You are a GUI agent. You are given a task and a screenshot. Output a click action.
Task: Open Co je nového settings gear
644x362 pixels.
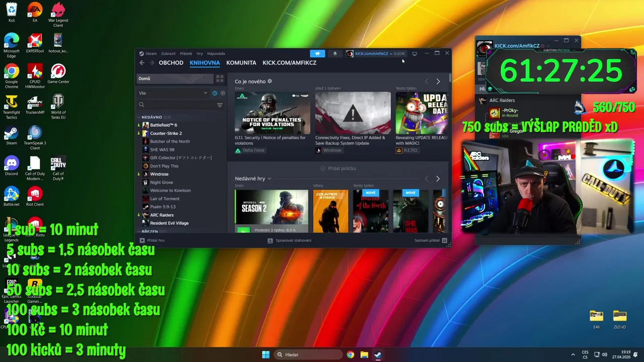[x=270, y=81]
